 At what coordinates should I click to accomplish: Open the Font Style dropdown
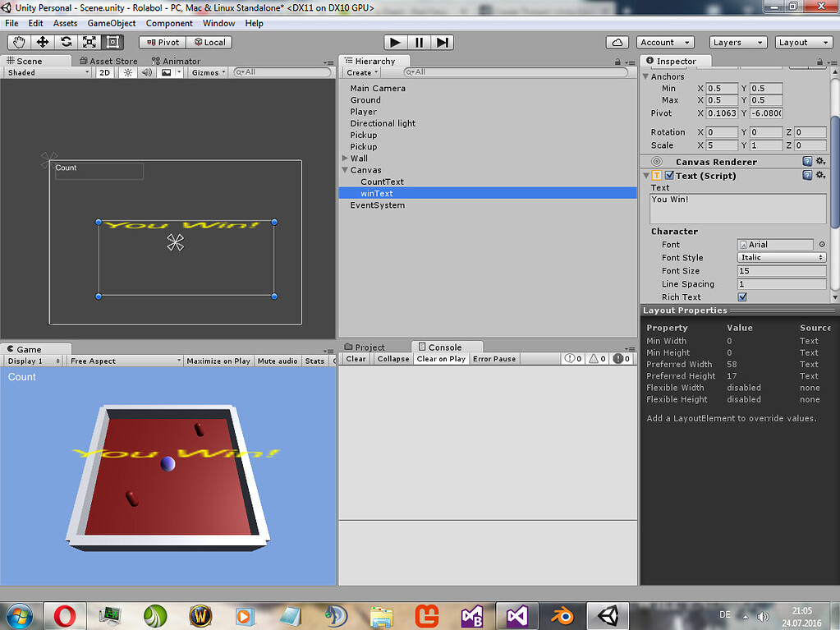(x=781, y=257)
